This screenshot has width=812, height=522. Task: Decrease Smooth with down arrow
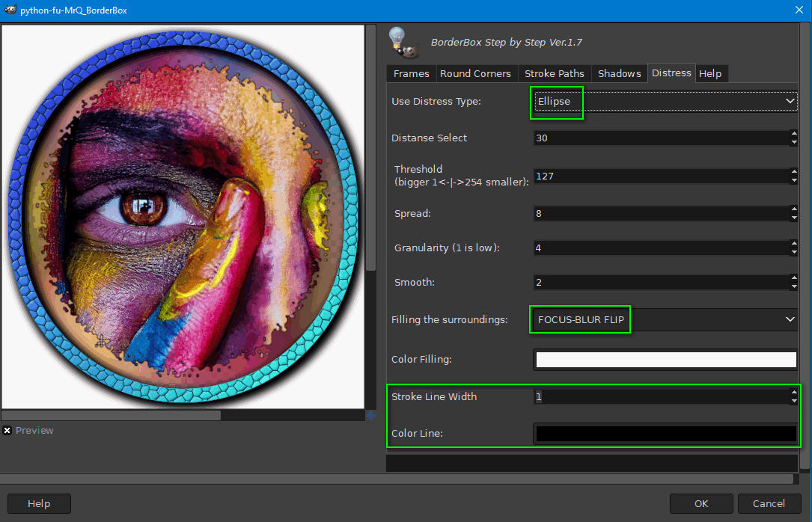pyautogui.click(x=794, y=286)
